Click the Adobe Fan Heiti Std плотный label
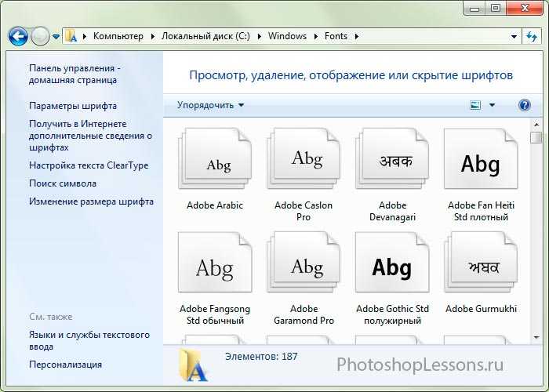Image resolution: width=549 pixels, height=392 pixels. 481,211
